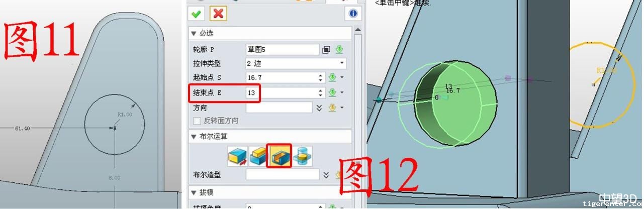
Task: Cancel using the red X button
Action: 218,13
